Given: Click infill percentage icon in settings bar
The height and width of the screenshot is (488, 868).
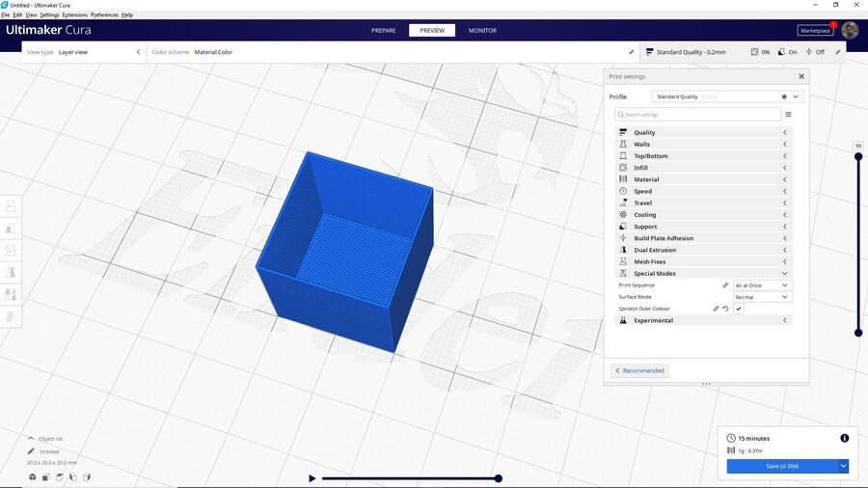Looking at the screenshot, I should pos(754,51).
